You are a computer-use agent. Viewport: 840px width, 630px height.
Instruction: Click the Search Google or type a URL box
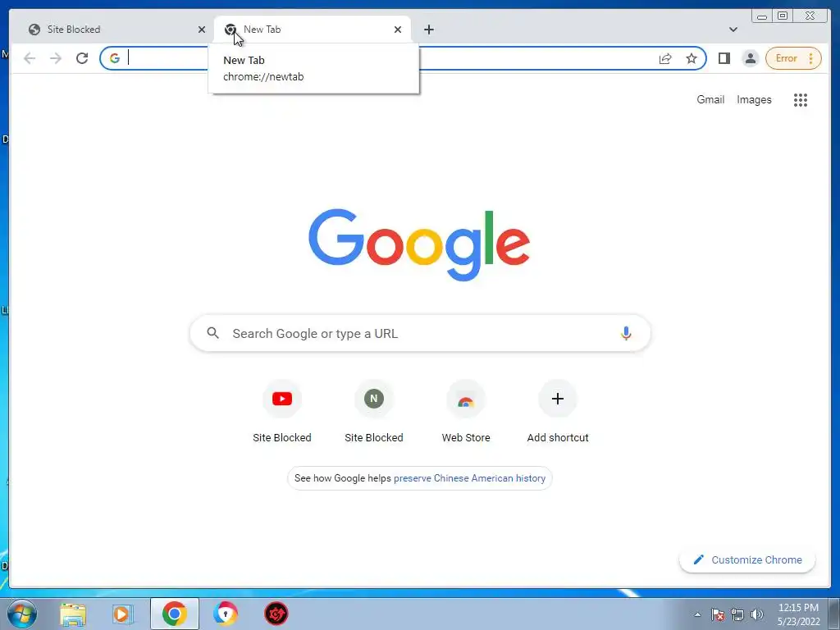[x=420, y=333]
